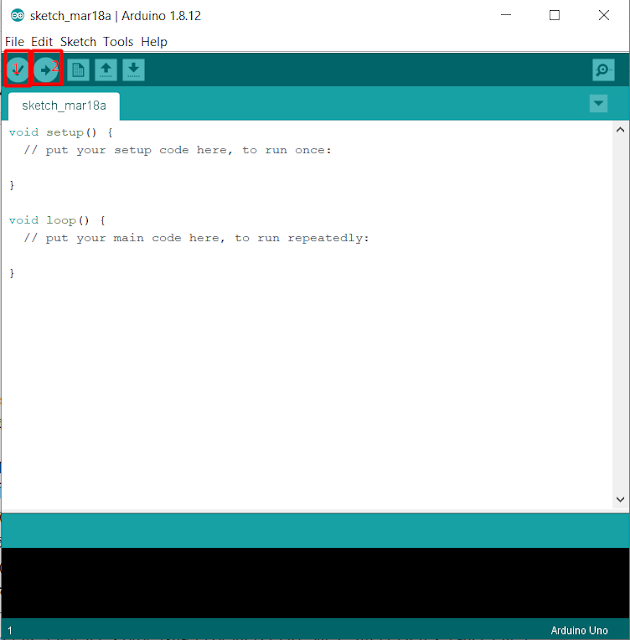The width and height of the screenshot is (630, 640).
Task: Open a sketch with the up-arrow icon
Action: (x=106, y=70)
